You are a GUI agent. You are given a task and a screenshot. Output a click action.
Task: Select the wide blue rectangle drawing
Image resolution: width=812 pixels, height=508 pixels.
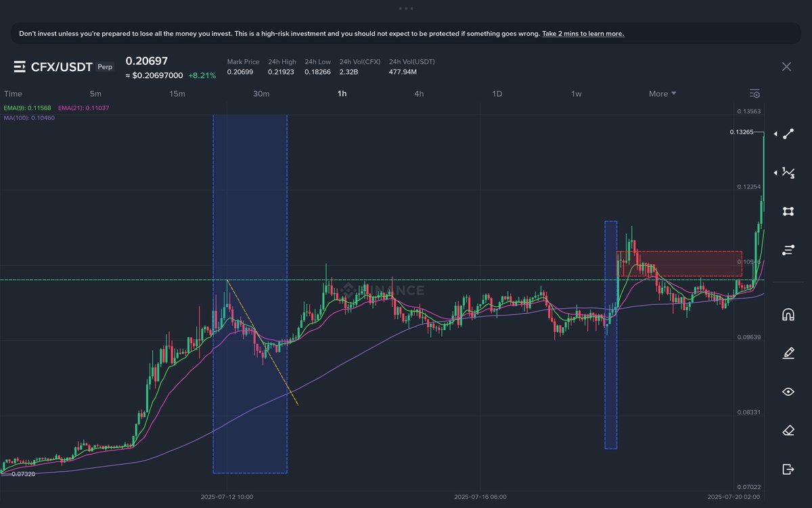250,294
